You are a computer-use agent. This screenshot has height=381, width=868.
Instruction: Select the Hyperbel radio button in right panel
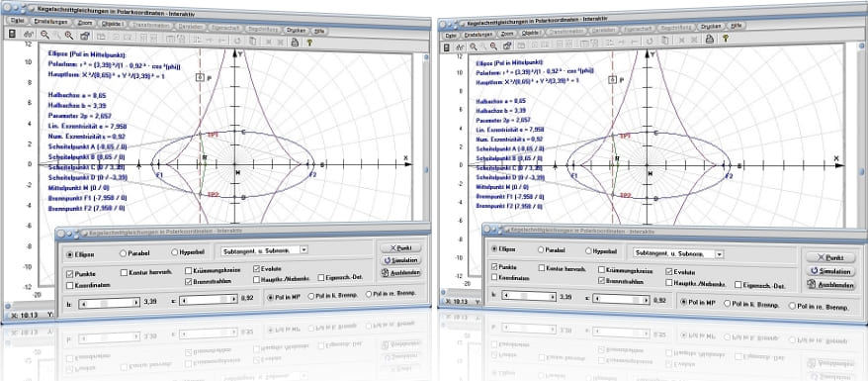point(588,250)
